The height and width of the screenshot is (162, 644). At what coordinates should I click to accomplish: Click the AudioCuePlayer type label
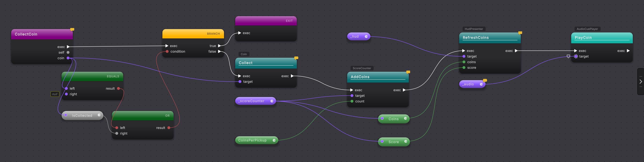tap(587, 29)
